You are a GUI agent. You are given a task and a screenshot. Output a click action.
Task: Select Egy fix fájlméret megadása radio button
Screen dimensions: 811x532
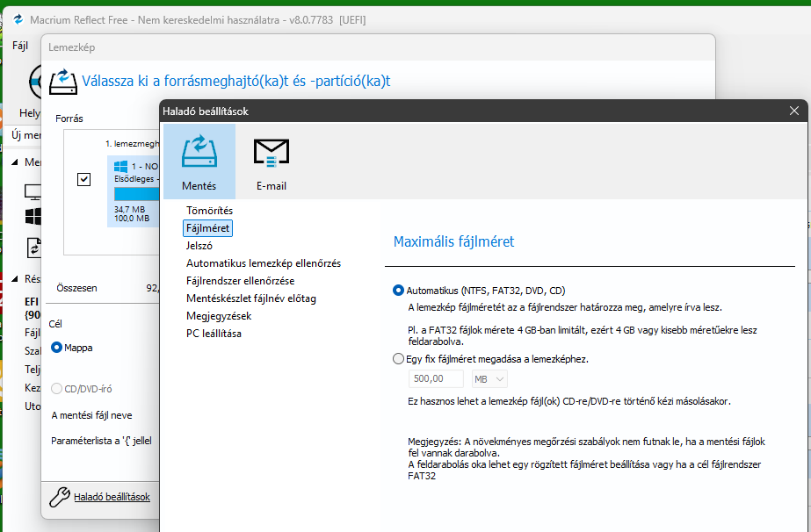point(398,359)
